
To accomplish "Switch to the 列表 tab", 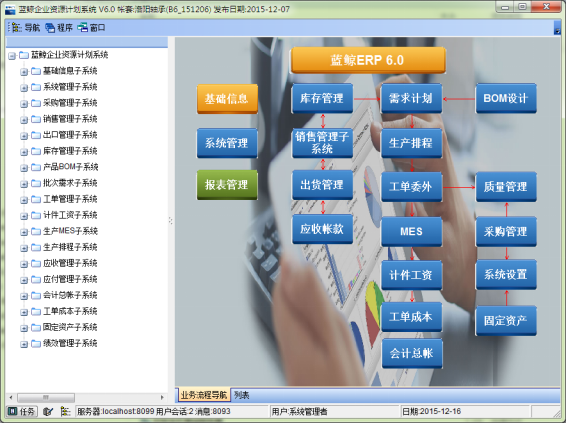I will click(241, 395).
